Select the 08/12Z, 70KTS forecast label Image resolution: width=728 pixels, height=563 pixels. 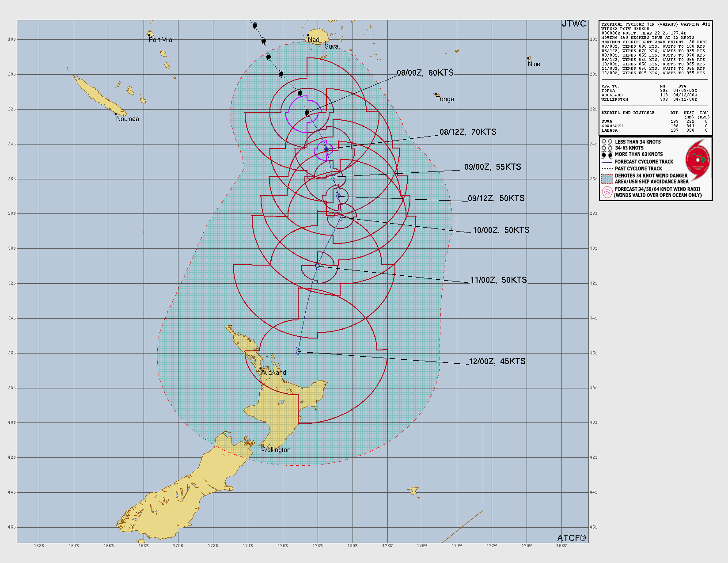(468, 132)
